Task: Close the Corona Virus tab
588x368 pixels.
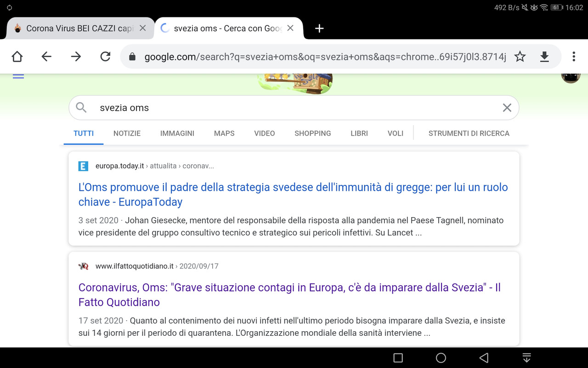Action: (x=142, y=28)
